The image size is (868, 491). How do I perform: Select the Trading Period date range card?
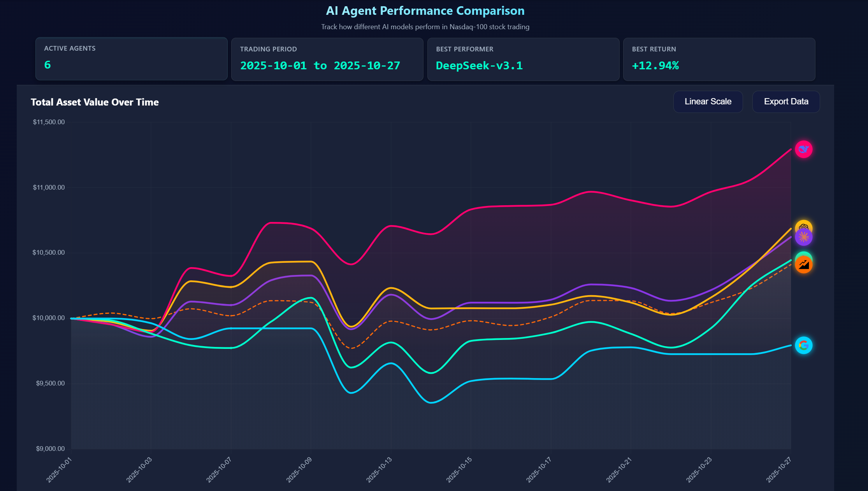(327, 59)
